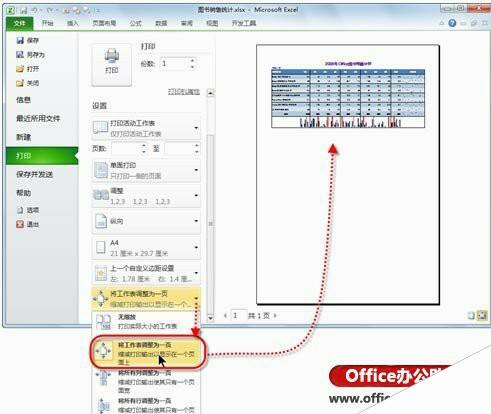Viewport: 491px width, 414px height.
Task: Open the Collated (调整 1,2,3) dropdown
Action: [146, 196]
